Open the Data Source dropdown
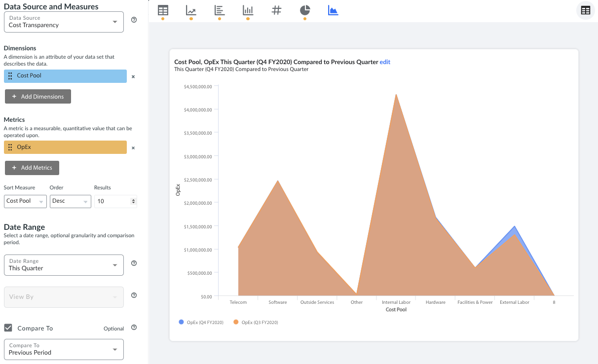 coord(64,22)
